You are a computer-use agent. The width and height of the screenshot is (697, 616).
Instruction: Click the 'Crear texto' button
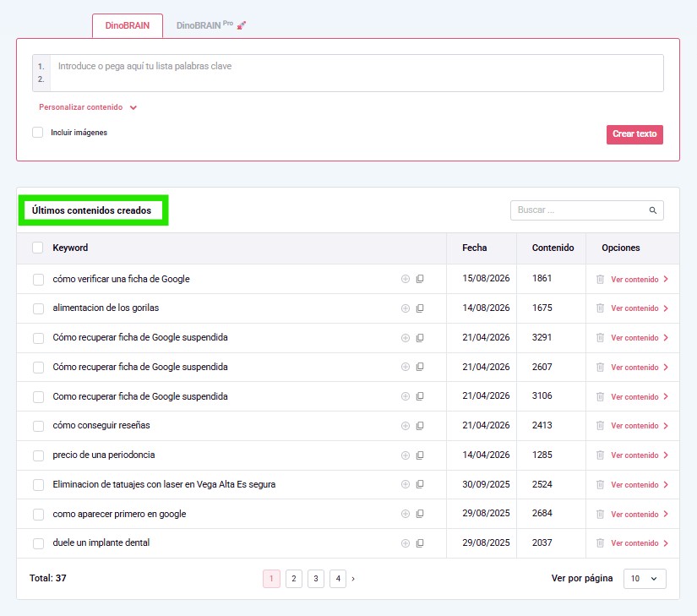pos(634,134)
